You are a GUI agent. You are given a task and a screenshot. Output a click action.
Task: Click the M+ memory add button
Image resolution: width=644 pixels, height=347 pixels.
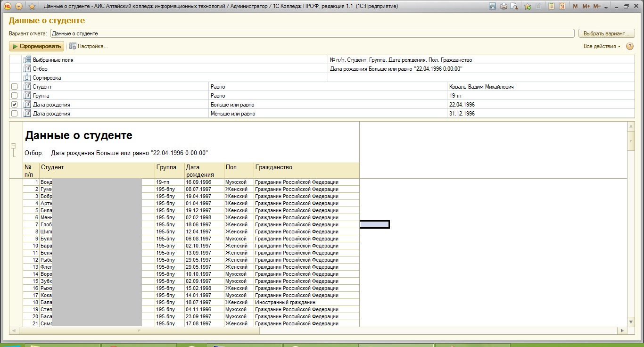click(x=586, y=6)
